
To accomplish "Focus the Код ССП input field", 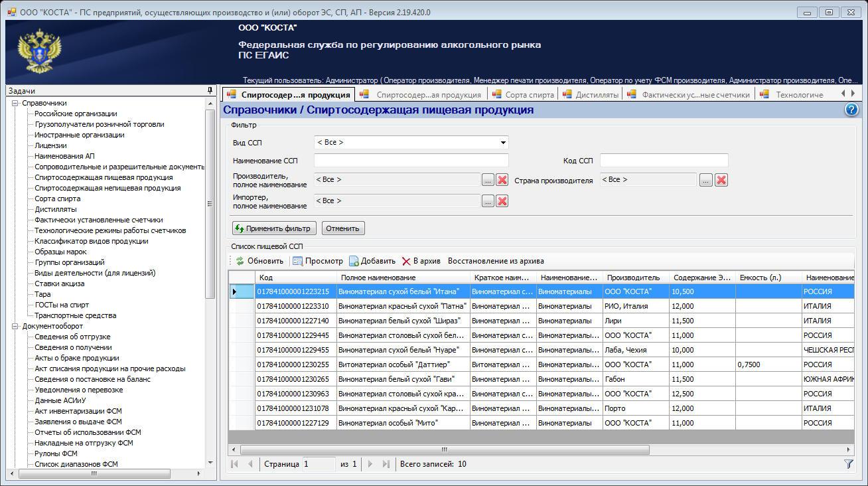I will (664, 160).
